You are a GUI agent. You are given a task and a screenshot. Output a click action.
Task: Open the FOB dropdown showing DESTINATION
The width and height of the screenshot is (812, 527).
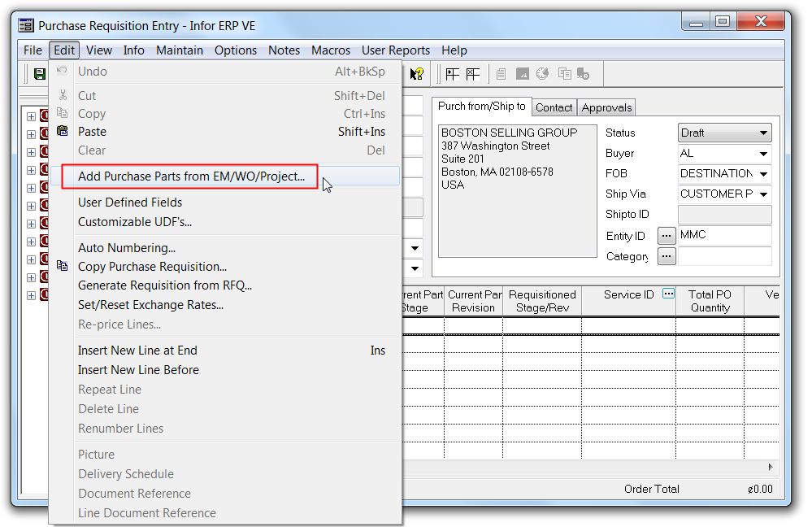[x=724, y=173]
